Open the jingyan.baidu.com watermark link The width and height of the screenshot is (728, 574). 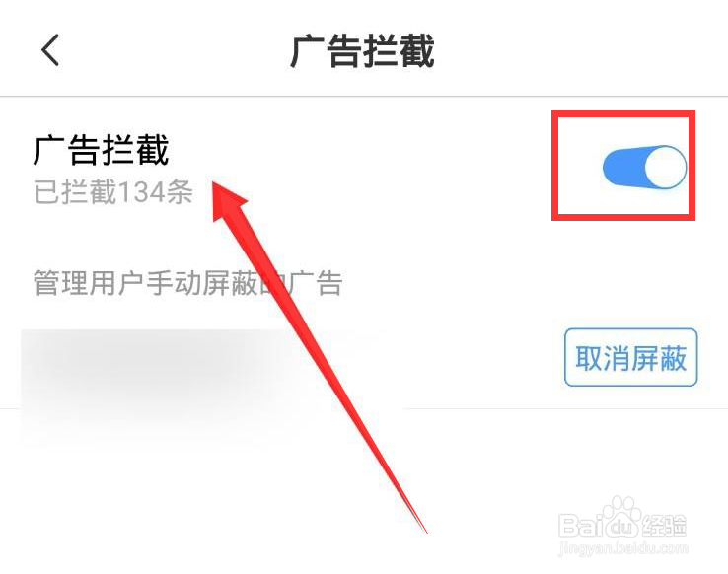623,549
